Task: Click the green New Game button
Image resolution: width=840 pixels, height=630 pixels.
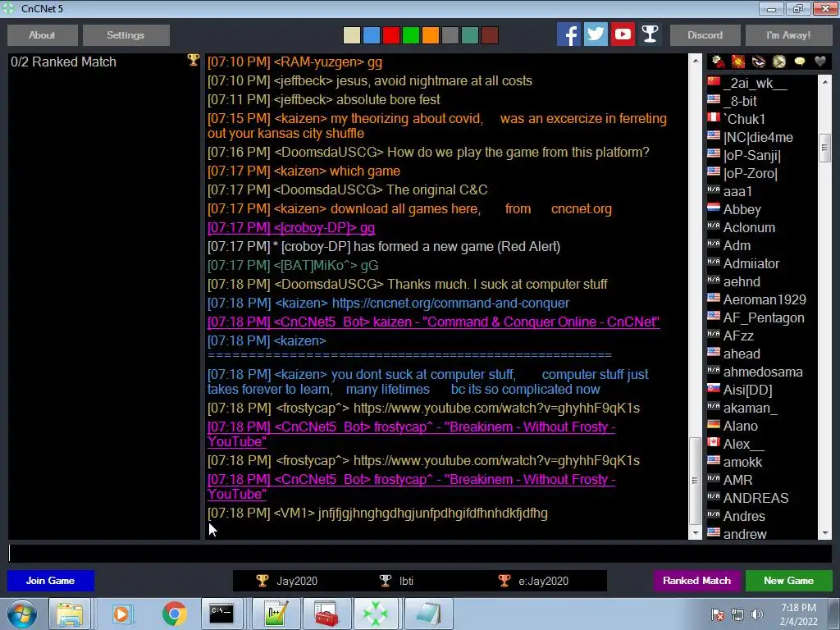Action: [x=788, y=581]
